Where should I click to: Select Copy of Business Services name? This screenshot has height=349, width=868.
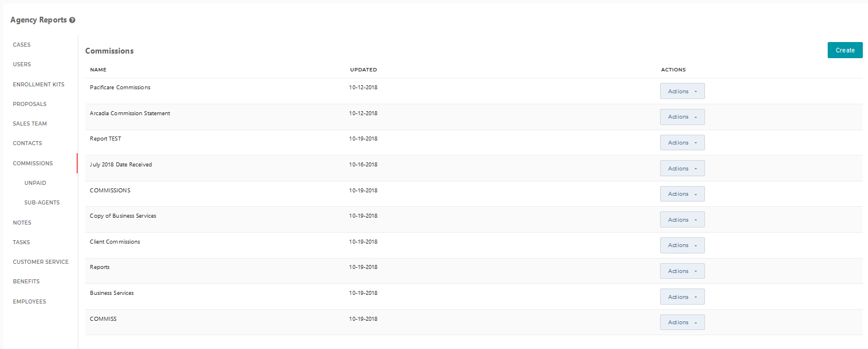tap(123, 216)
